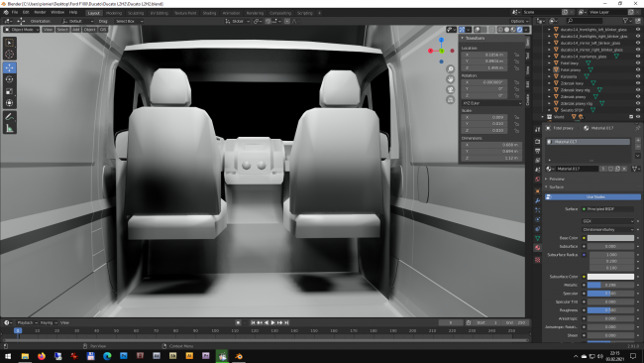Toggle visibility of ducato-14_rearlamps_glass

pos(638,57)
